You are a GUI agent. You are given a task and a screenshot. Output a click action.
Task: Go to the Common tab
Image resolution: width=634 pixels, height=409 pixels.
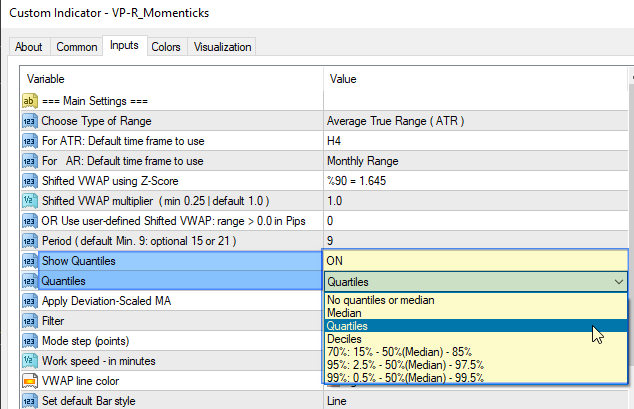[77, 47]
